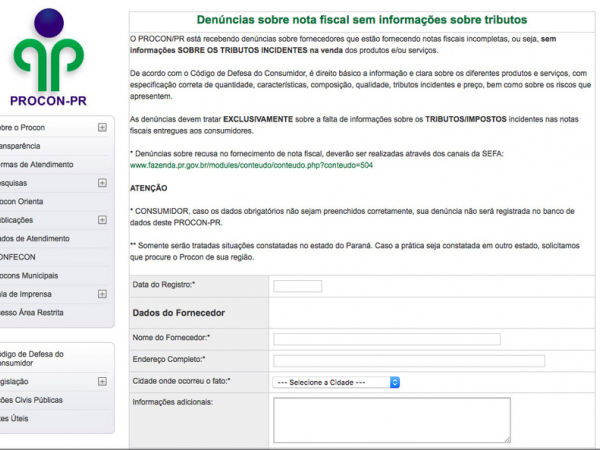
Task: Open the Selecione a Cidade dropdown
Action: (336, 382)
